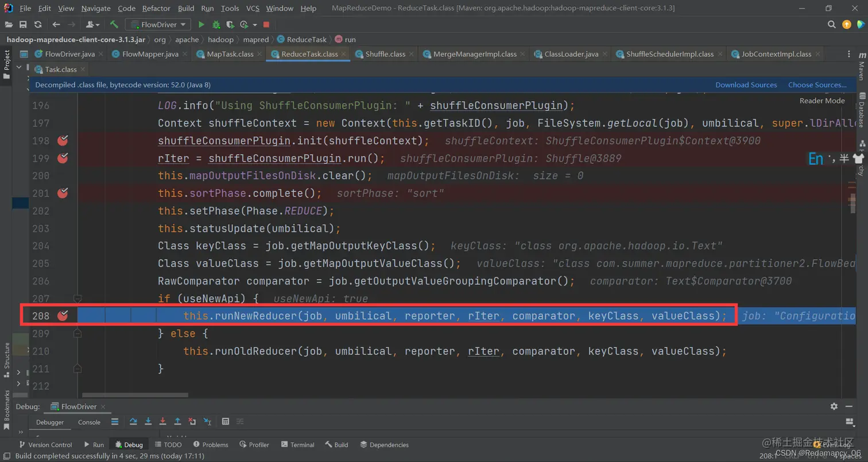The height and width of the screenshot is (462, 868).
Task: Click the Open file toolbar icon
Action: coord(9,25)
